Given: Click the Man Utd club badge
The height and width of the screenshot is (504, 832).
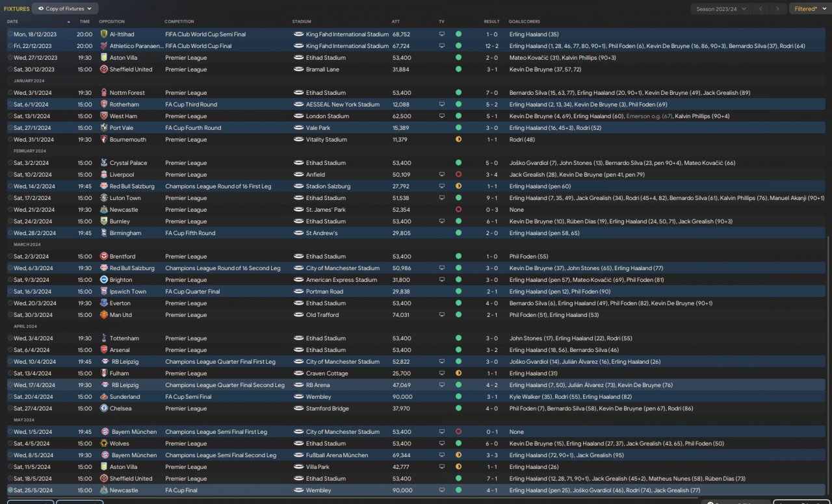Looking at the screenshot, I should pyautogui.click(x=104, y=314).
